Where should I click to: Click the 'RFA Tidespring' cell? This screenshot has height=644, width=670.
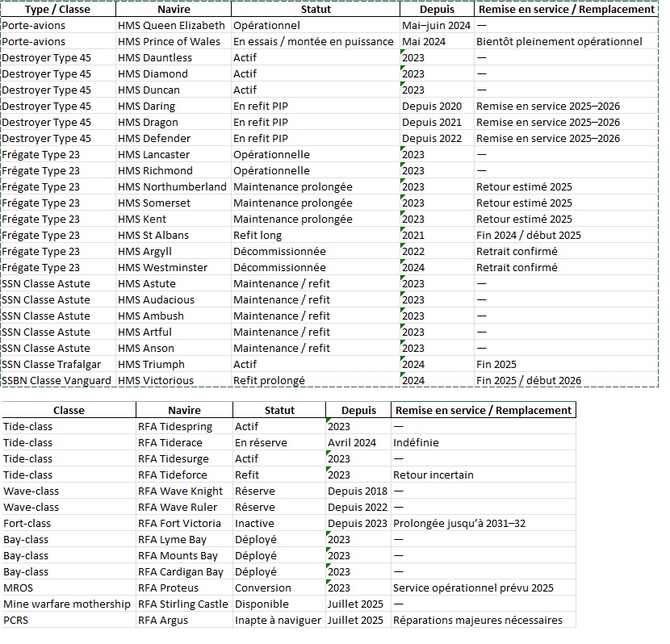pyautogui.click(x=184, y=427)
